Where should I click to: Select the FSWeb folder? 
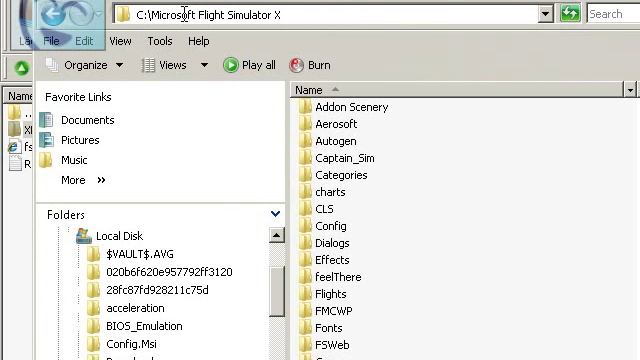(x=332, y=345)
